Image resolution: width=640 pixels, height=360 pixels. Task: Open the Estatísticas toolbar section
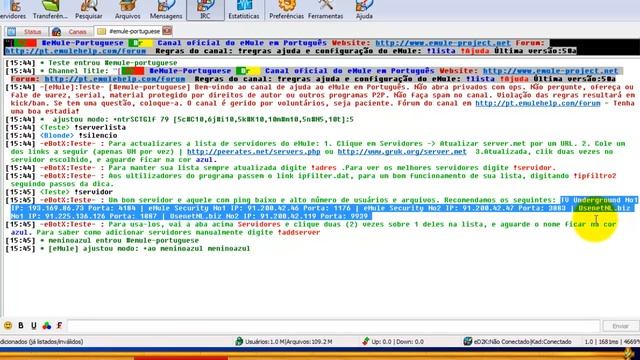(244, 10)
